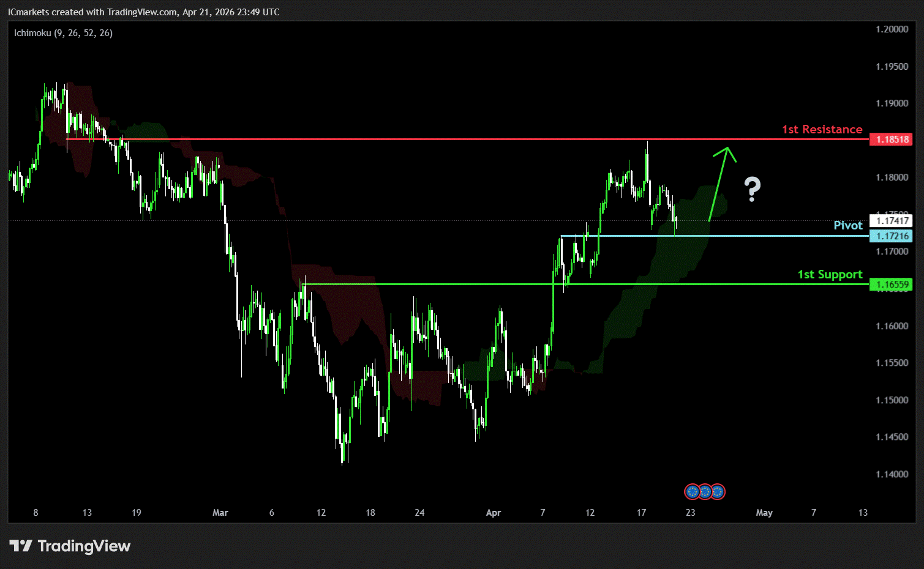Select the white question mark annotation
Image resolution: width=924 pixels, height=569 pixels.
click(752, 189)
